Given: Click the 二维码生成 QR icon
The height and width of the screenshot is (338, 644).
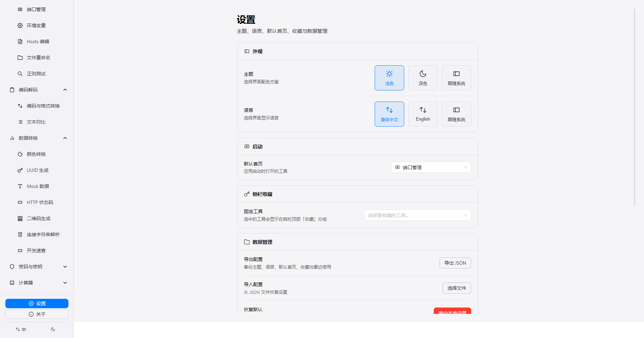Looking at the screenshot, I should click(20, 218).
